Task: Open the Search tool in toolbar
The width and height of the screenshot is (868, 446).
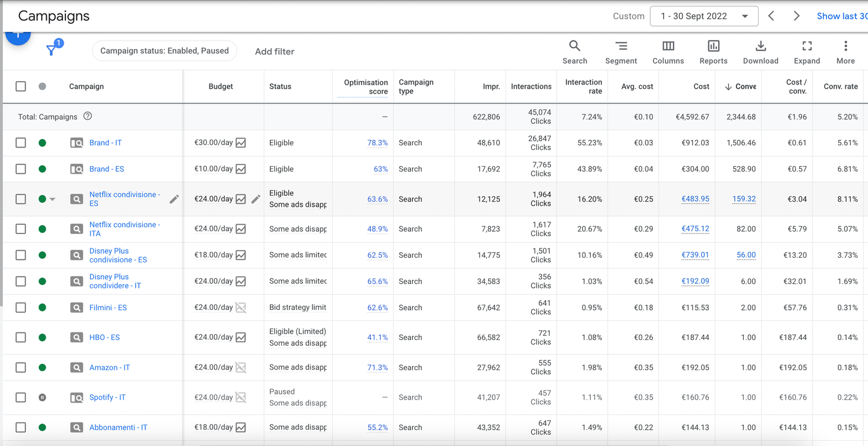Action: 575,52
